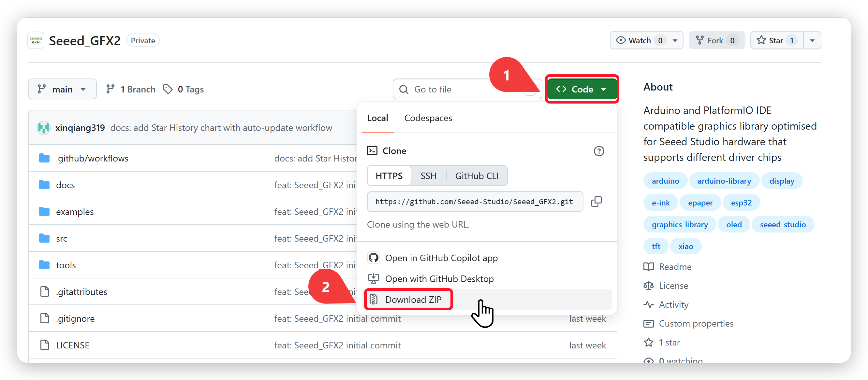View the 1 Branch link
Image resolution: width=868 pixels, height=380 pixels.
(131, 89)
